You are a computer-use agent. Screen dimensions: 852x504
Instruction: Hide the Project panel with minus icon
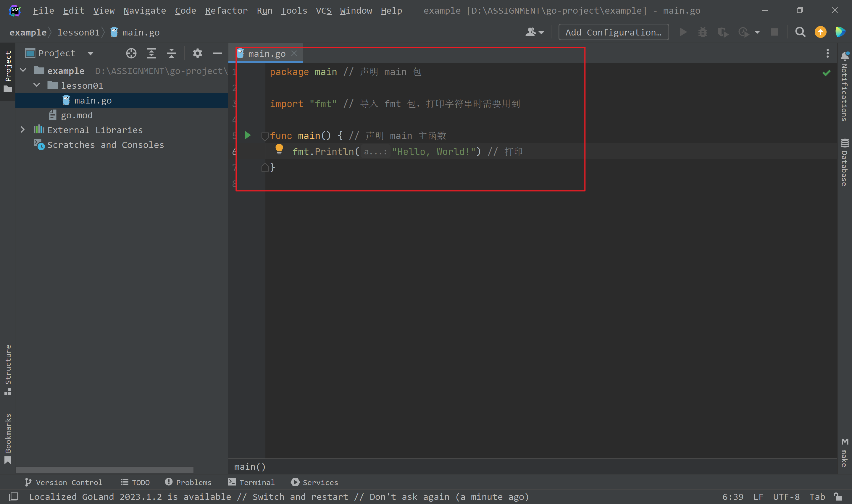tap(217, 53)
